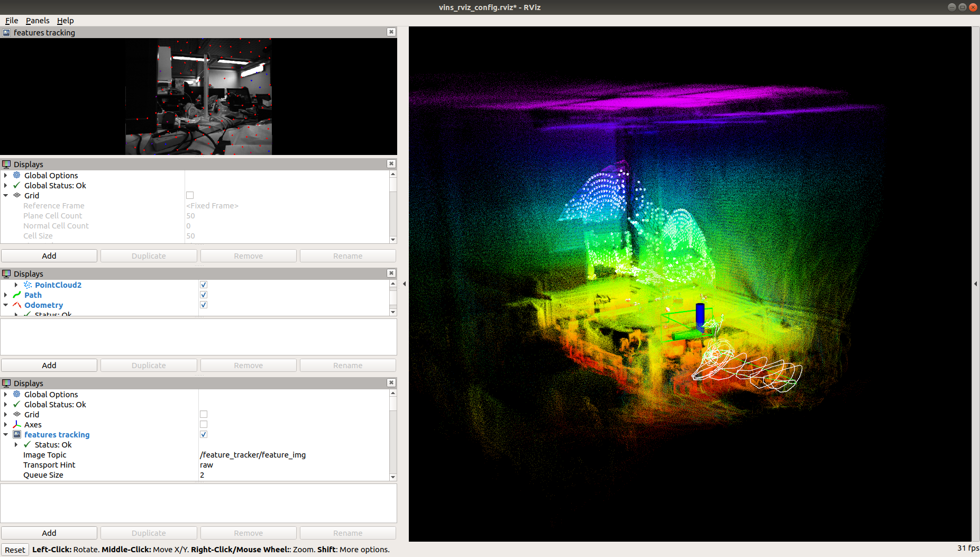Click the bottom Displays panel monitor icon
980x557 pixels.
(6, 383)
